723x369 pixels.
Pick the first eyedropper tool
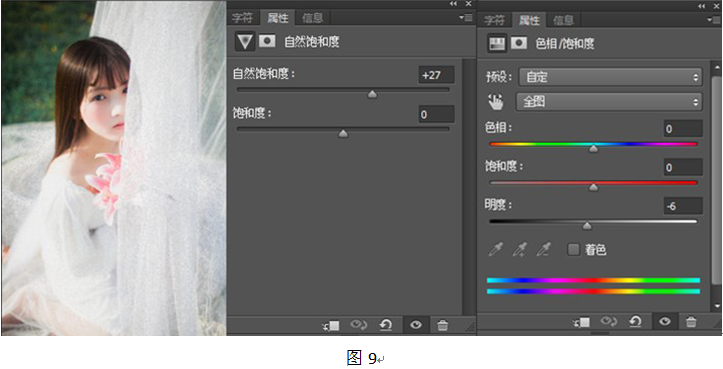496,250
